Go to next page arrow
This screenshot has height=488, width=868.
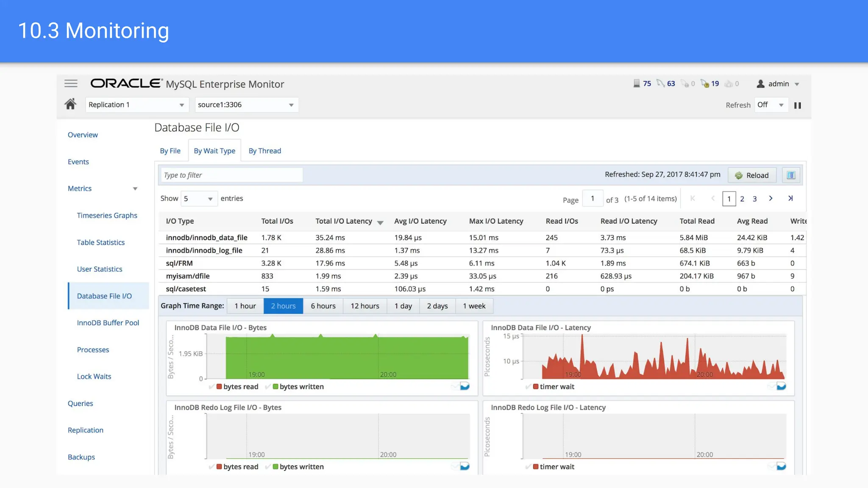(771, 198)
